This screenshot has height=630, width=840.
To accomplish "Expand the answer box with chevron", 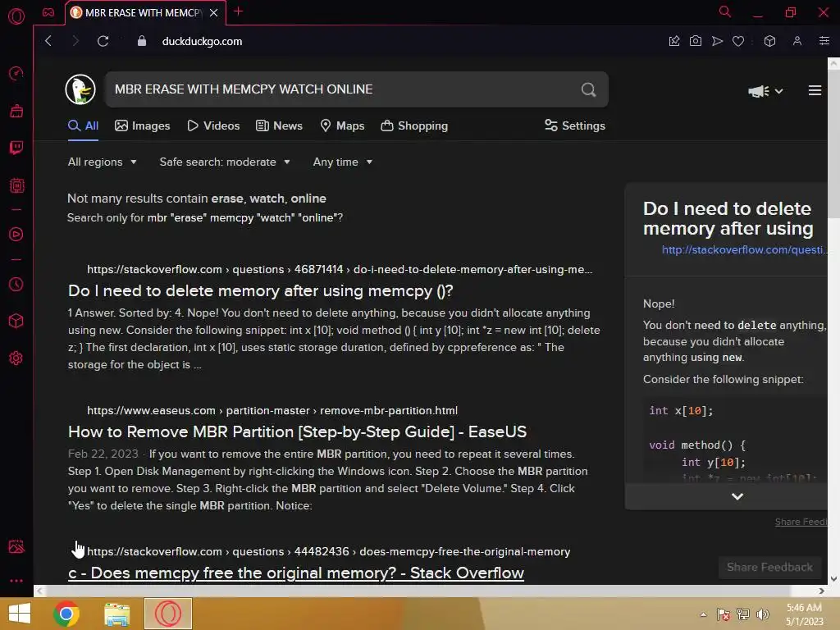I will (737, 496).
